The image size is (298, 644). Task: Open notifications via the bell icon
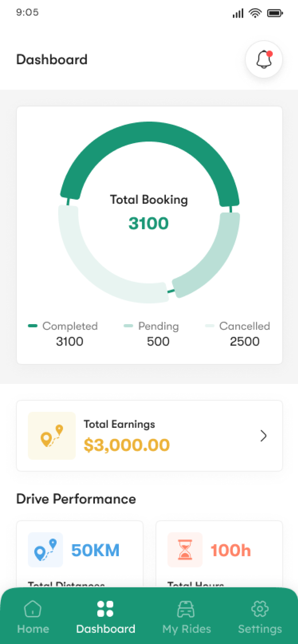click(264, 59)
